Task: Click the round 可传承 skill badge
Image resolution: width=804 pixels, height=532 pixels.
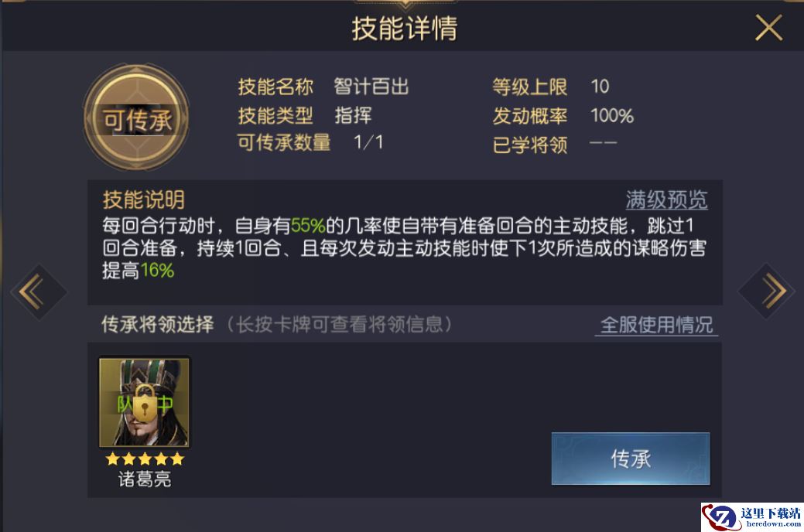Action: coord(136,118)
